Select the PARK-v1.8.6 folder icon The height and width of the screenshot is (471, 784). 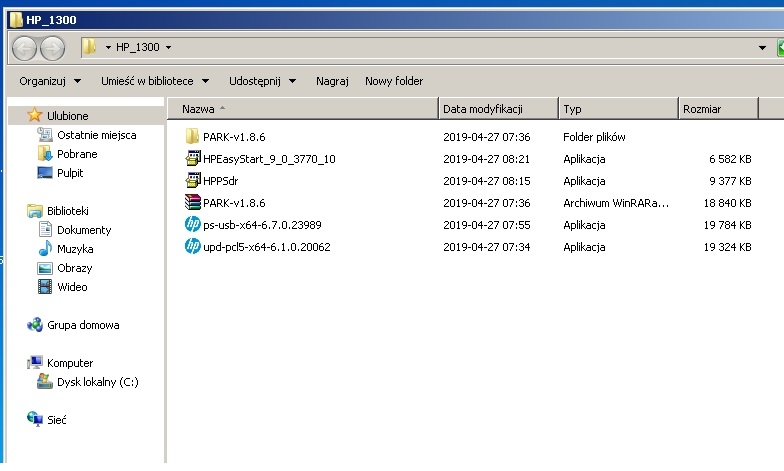(192, 136)
